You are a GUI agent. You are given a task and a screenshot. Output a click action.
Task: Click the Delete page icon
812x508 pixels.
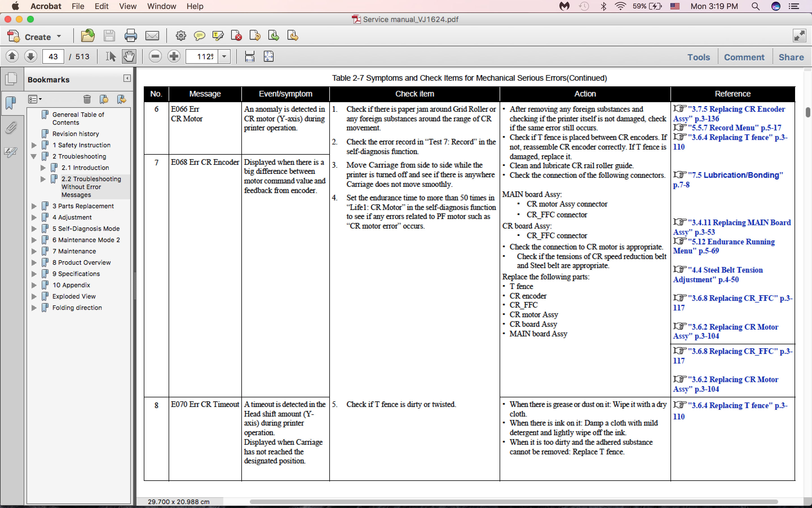(x=237, y=36)
